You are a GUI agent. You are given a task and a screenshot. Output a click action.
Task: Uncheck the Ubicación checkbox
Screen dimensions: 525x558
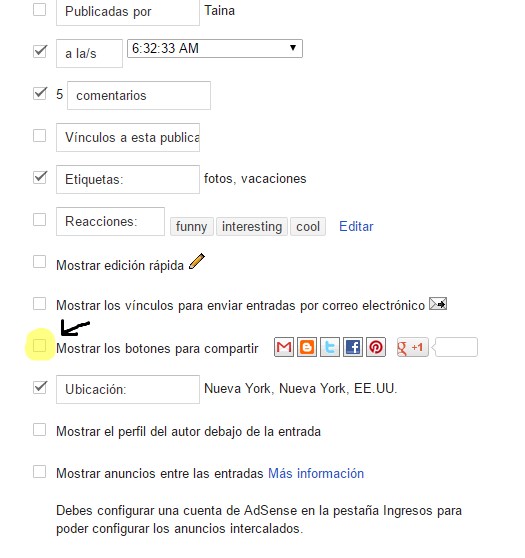(x=40, y=387)
